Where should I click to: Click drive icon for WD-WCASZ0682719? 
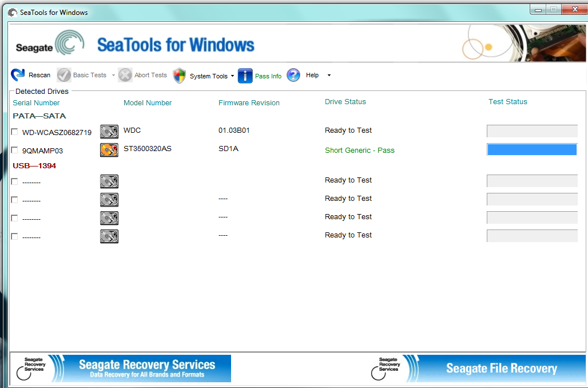109,132
